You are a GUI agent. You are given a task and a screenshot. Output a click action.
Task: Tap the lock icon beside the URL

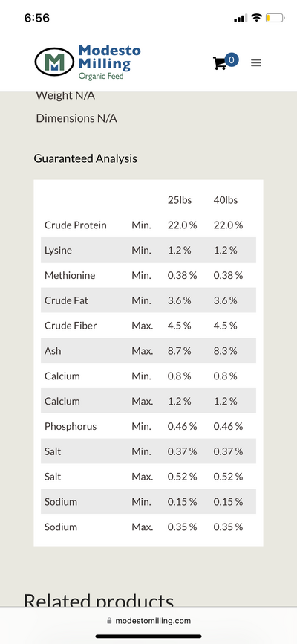pos(109,621)
